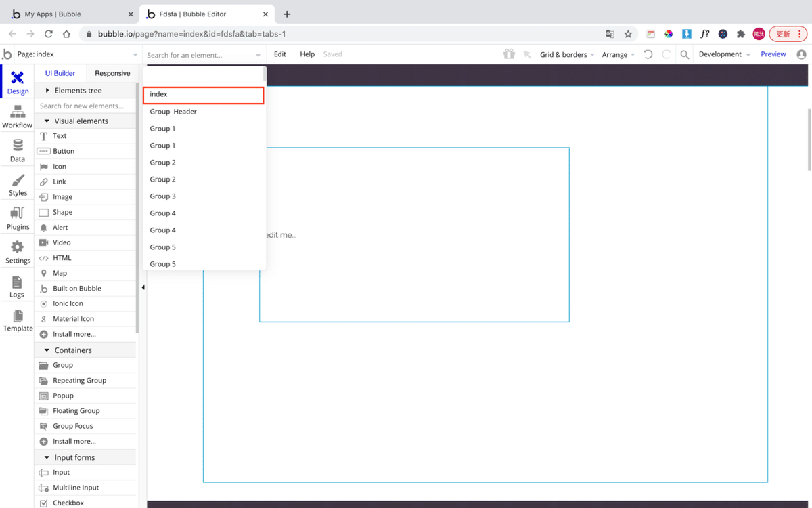The image size is (812, 508).
Task: Open the Development version dropdown
Action: pos(725,54)
